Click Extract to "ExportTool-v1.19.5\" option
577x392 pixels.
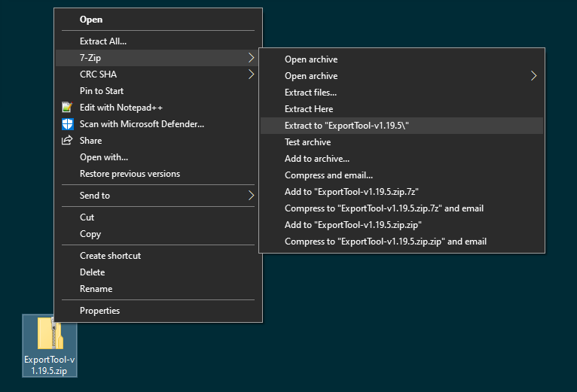347,126
